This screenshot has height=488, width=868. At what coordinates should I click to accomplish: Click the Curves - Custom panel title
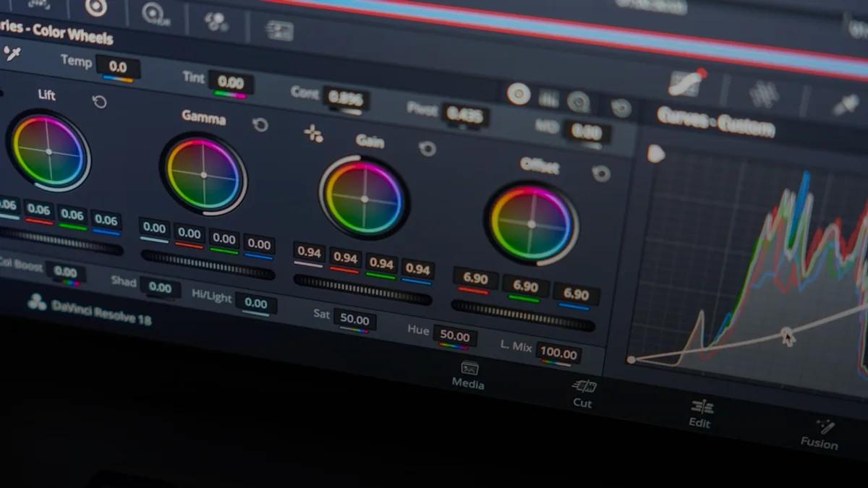(716, 122)
